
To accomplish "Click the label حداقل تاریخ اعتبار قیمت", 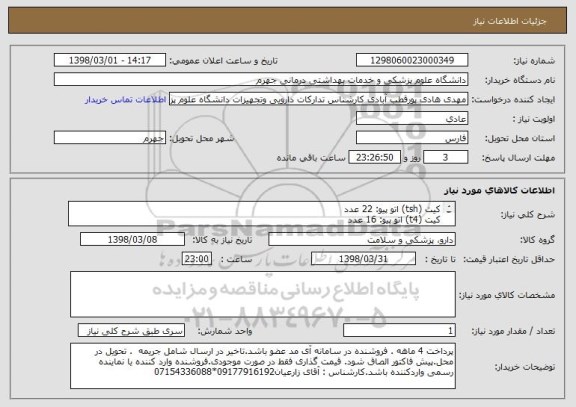I will click(x=509, y=259).
